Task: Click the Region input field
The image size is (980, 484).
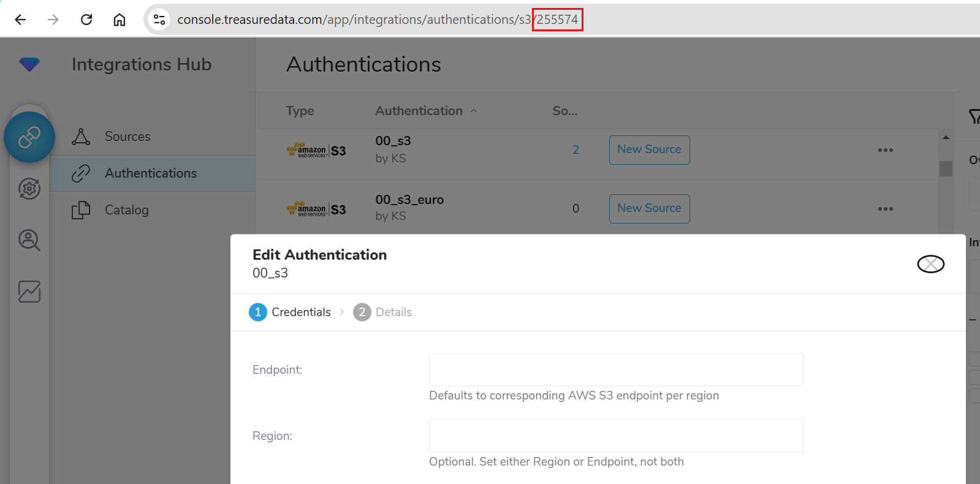Action: (x=616, y=436)
